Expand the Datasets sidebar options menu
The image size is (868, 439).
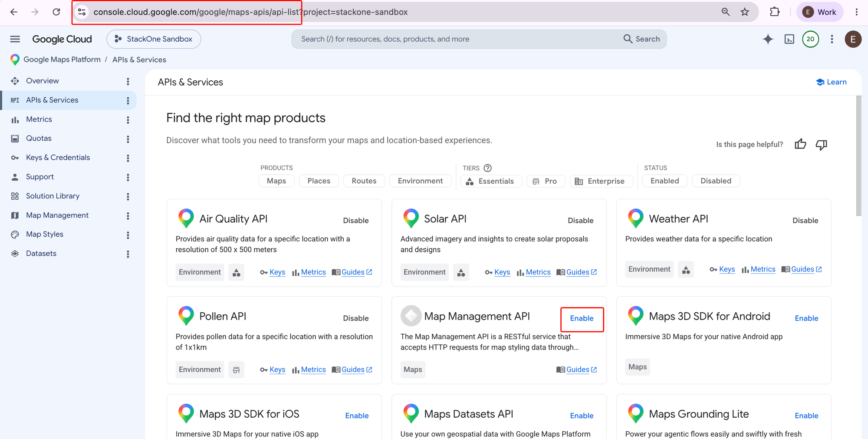128,254
